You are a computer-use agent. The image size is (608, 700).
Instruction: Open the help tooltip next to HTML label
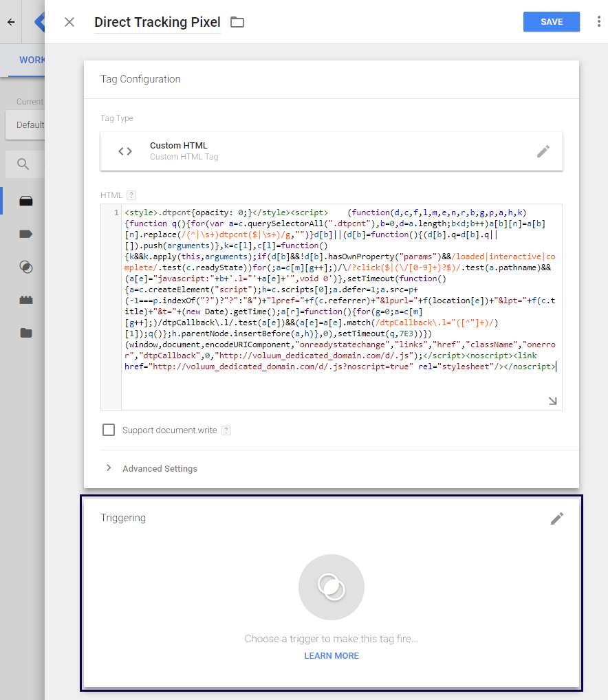point(131,195)
